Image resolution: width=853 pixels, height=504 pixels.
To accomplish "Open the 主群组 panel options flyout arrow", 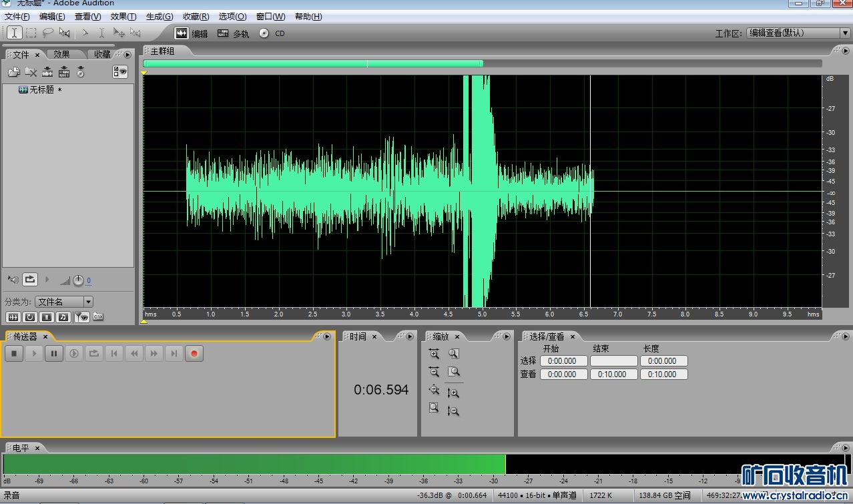I will pos(844,51).
